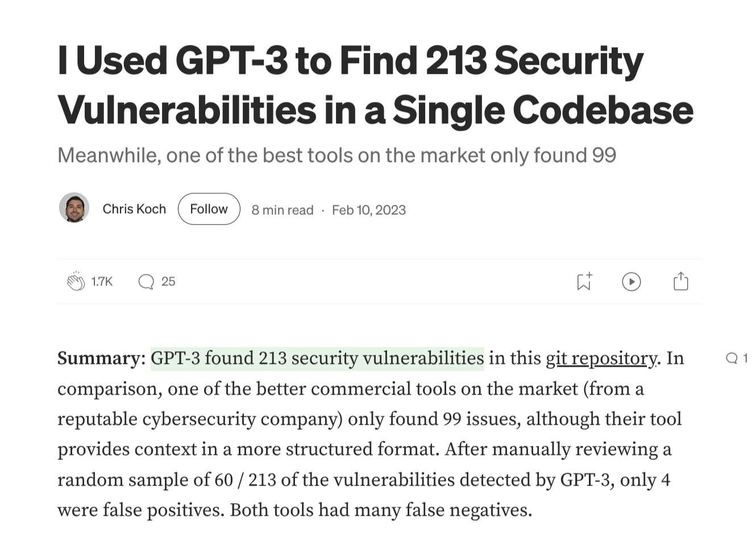Select the green highlighted GPT-3 sentence
The image size is (756, 542).
point(317,358)
